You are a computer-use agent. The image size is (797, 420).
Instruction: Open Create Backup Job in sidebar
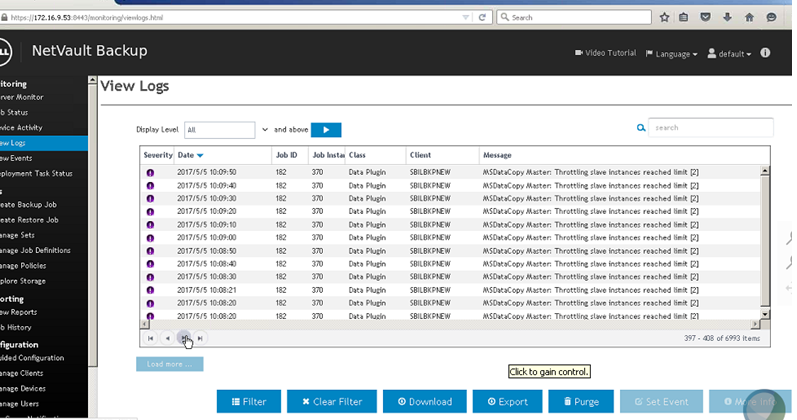pos(28,204)
